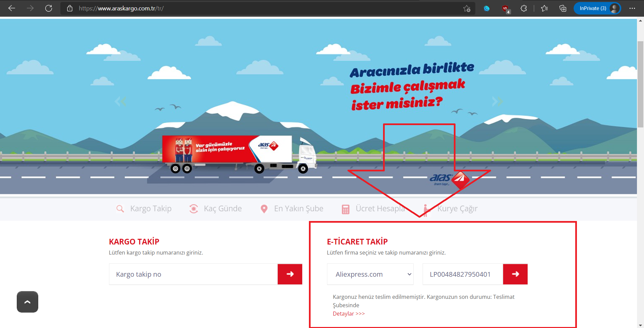Open the Aliexpress.com company dropdown

tap(370, 274)
